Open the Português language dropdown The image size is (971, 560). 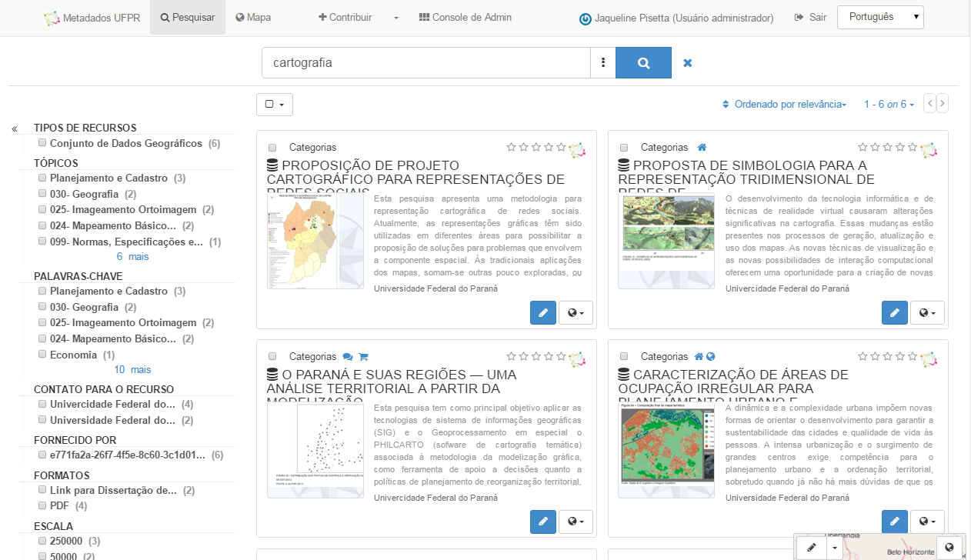coord(880,17)
